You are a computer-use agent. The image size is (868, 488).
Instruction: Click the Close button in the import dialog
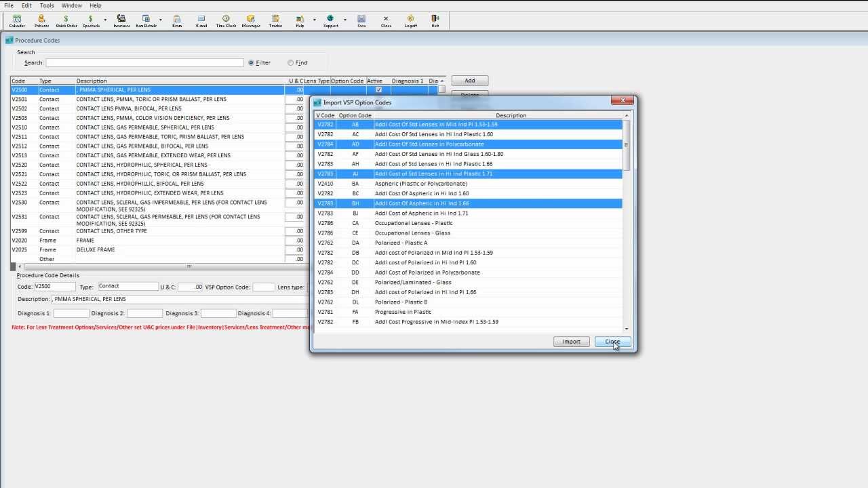(x=613, y=342)
